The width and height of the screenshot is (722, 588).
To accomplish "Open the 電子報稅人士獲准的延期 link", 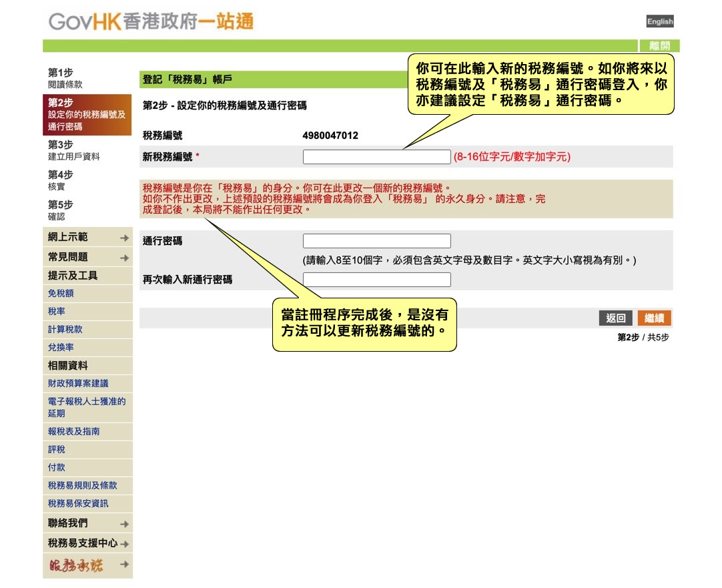I will [x=87, y=407].
